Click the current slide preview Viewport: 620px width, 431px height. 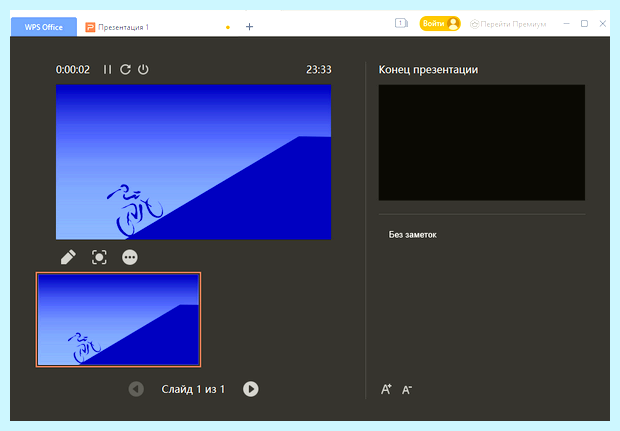(193, 162)
